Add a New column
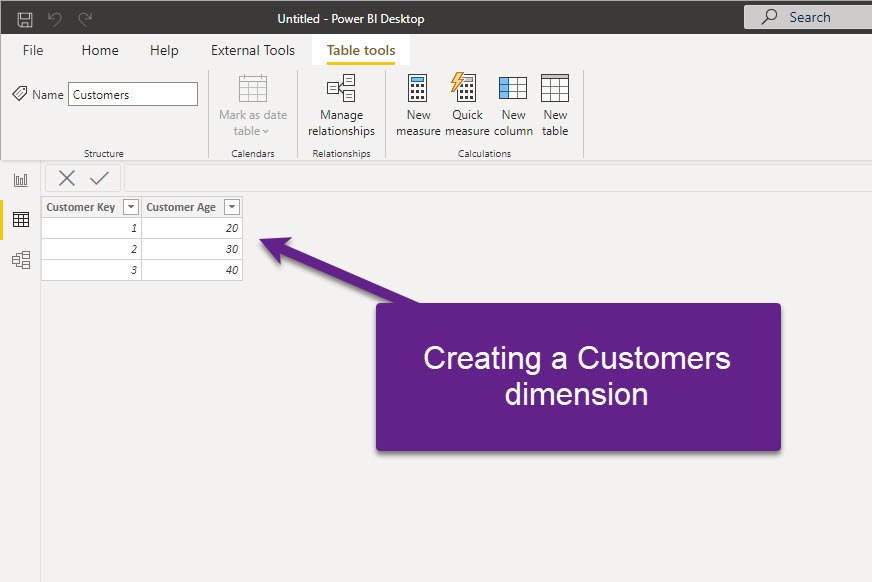The image size is (872, 582). [x=513, y=106]
